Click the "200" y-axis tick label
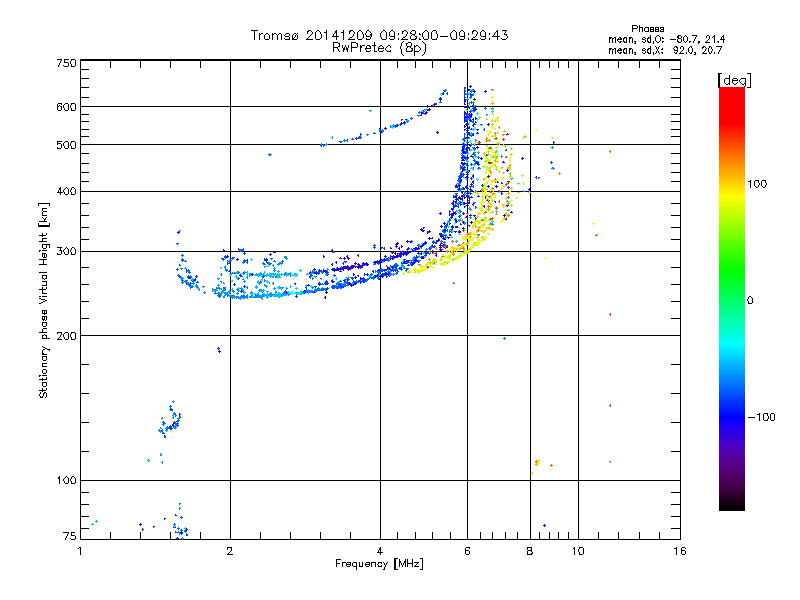800x600 pixels. click(67, 336)
